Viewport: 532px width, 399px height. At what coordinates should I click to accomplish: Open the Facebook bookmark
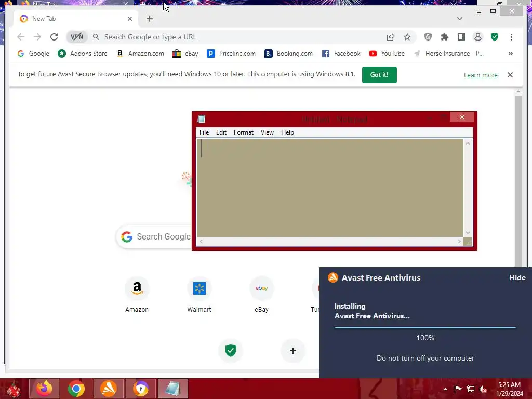point(341,54)
